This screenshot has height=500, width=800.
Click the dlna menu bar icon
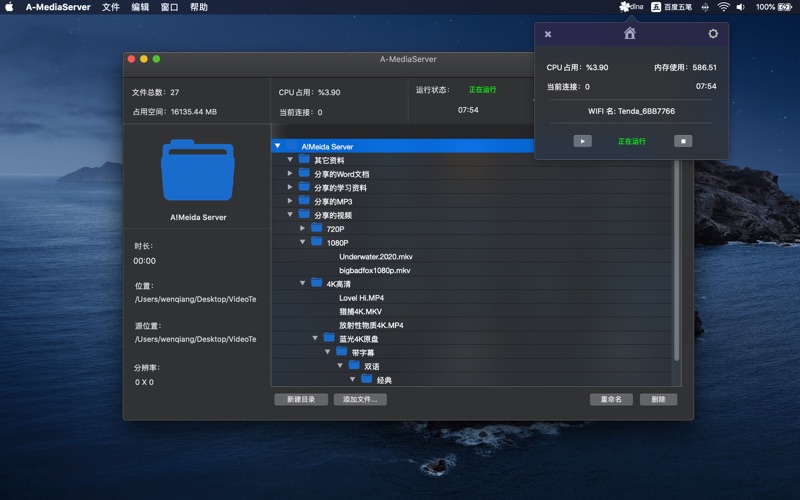coord(631,7)
